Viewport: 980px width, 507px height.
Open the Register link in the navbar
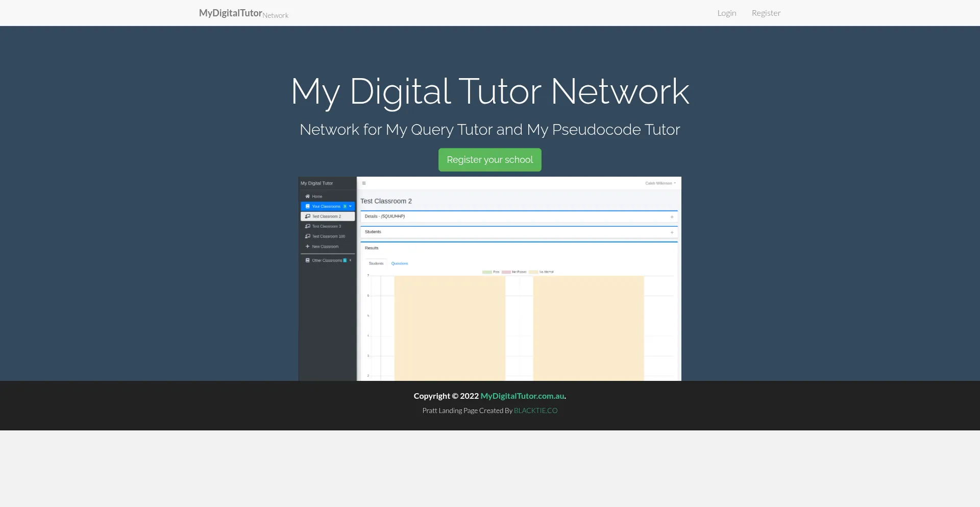766,13
